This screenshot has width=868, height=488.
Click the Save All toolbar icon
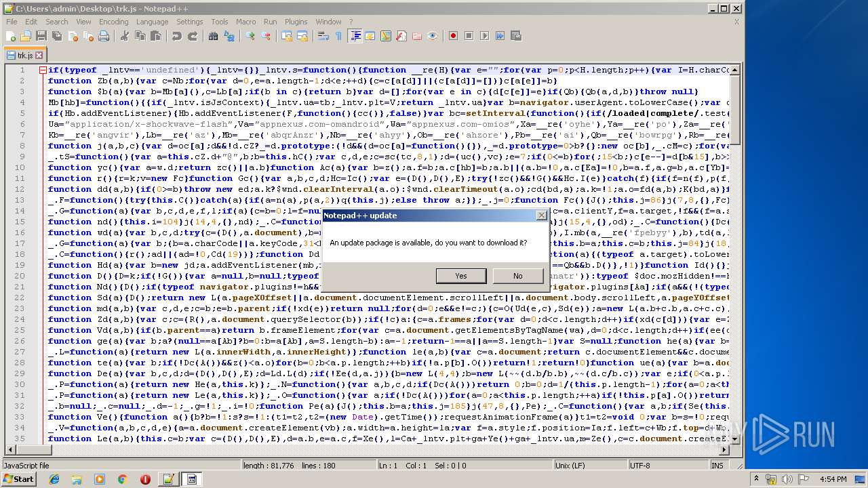57,36
